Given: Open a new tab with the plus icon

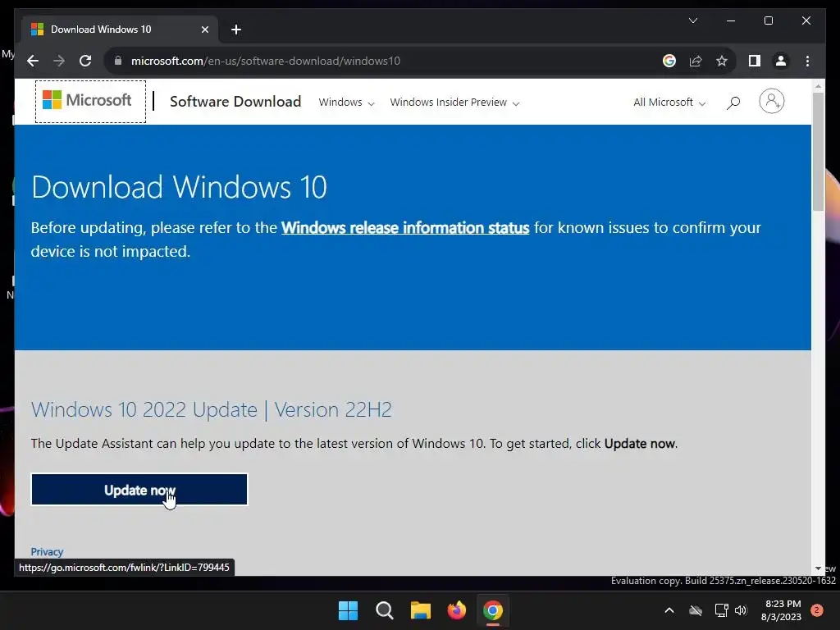Looking at the screenshot, I should pos(236,30).
